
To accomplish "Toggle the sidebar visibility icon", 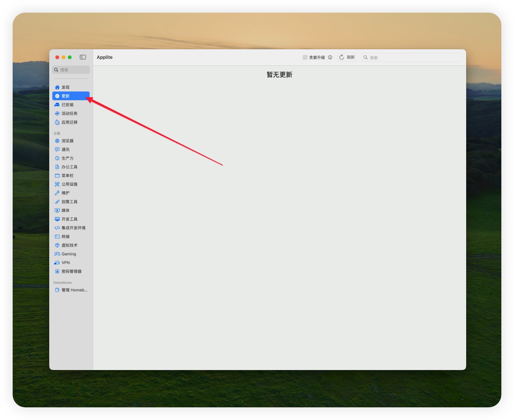I will click(83, 57).
